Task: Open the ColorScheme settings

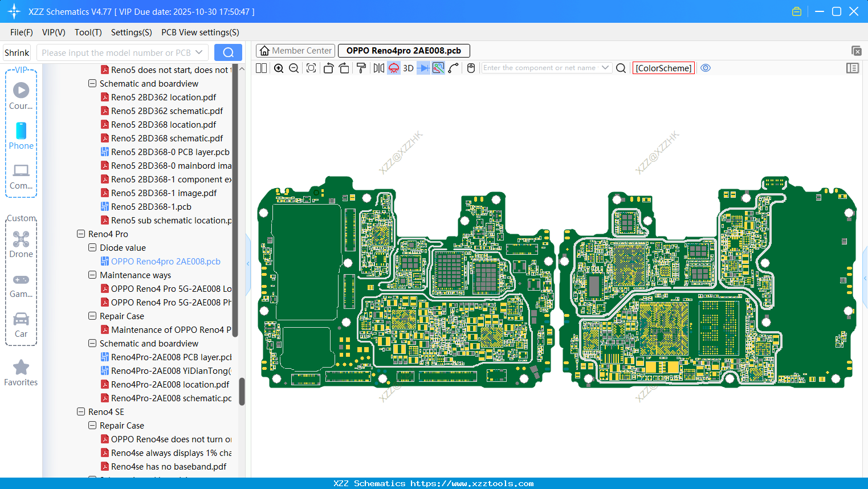Action: pyautogui.click(x=663, y=68)
